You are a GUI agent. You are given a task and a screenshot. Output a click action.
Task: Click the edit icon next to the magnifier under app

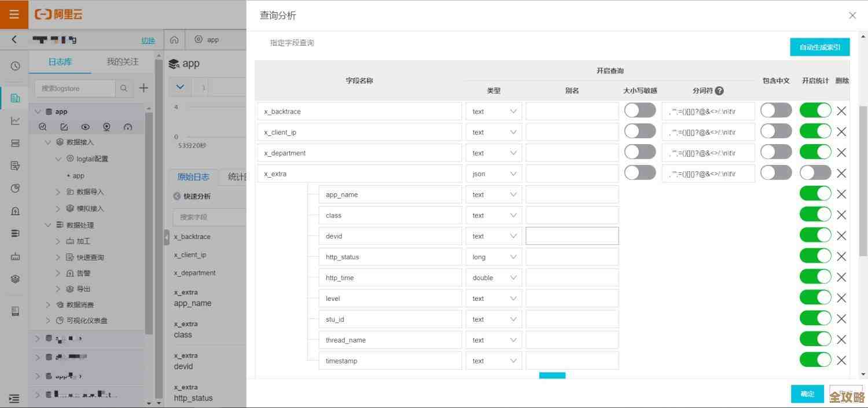point(64,127)
